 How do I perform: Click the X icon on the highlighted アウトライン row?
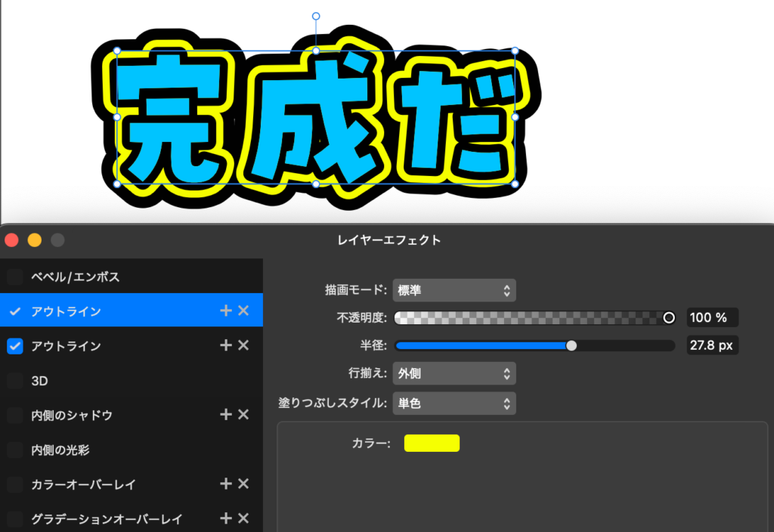pos(243,311)
